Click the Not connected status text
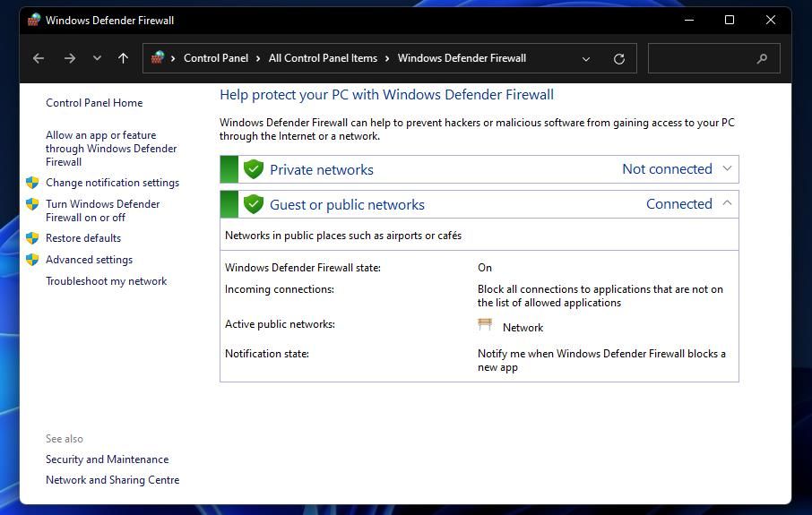This screenshot has height=515, width=812. click(x=667, y=168)
